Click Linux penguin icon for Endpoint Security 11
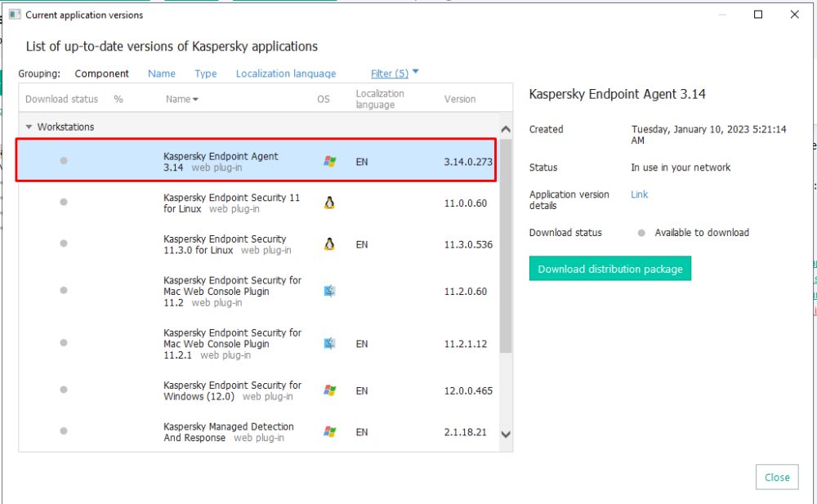The image size is (817, 504). click(x=329, y=203)
